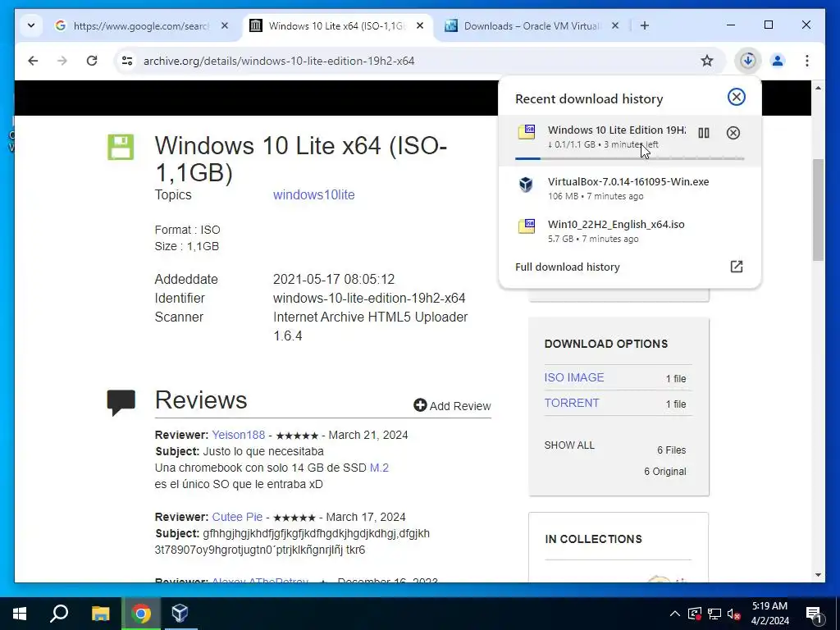Click the ISO IMAGE download option
840x630 pixels.
[573, 377]
